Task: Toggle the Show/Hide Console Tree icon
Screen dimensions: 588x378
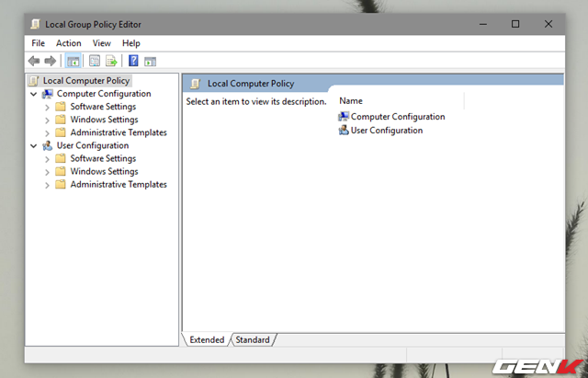Action: point(73,61)
